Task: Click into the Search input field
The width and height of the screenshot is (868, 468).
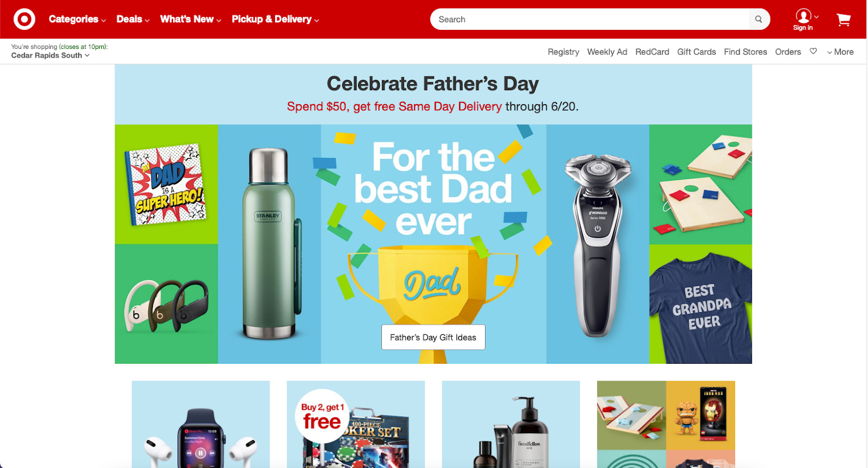Action: pyautogui.click(x=589, y=20)
